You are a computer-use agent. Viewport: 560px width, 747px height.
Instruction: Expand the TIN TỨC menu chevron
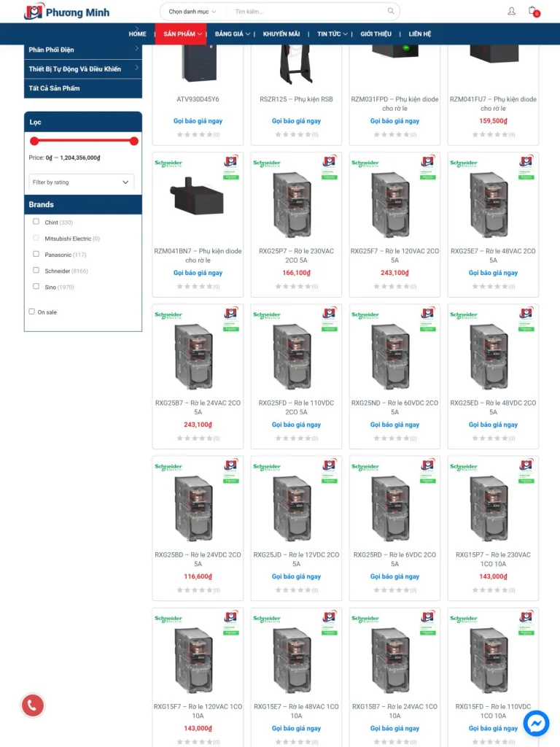tap(346, 34)
